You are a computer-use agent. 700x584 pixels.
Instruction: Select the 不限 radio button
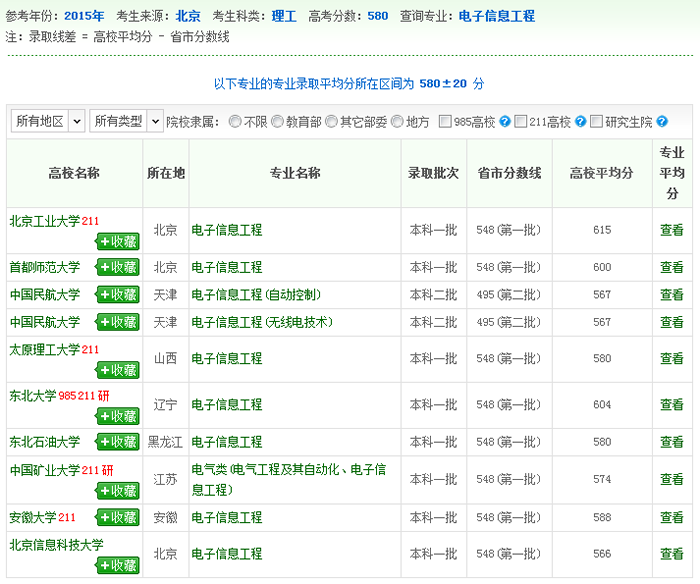(x=235, y=121)
